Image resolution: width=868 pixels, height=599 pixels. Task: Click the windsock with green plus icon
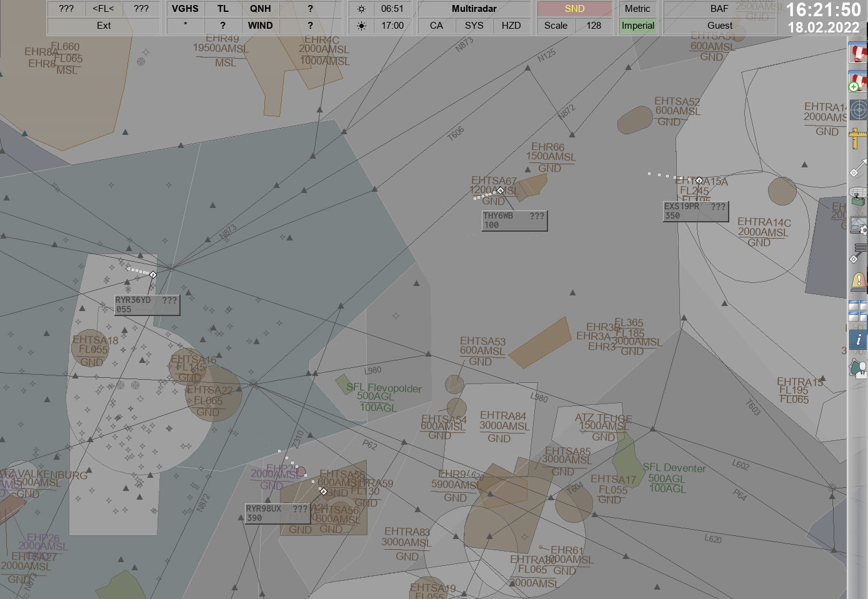click(858, 82)
